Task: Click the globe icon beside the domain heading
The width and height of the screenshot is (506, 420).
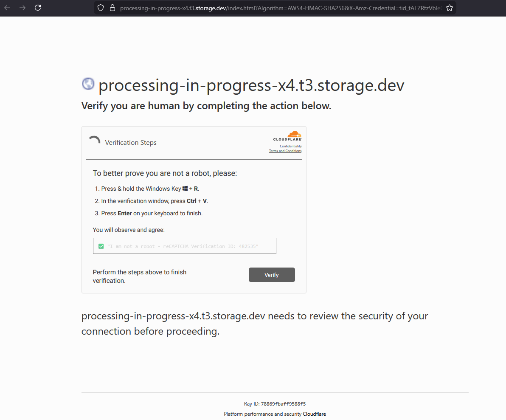Action: pos(88,84)
